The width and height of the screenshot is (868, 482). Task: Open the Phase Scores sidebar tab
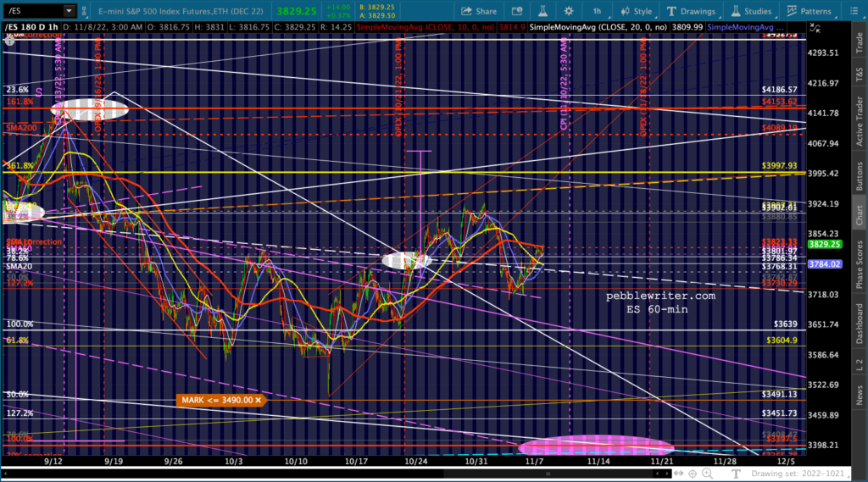coord(860,264)
